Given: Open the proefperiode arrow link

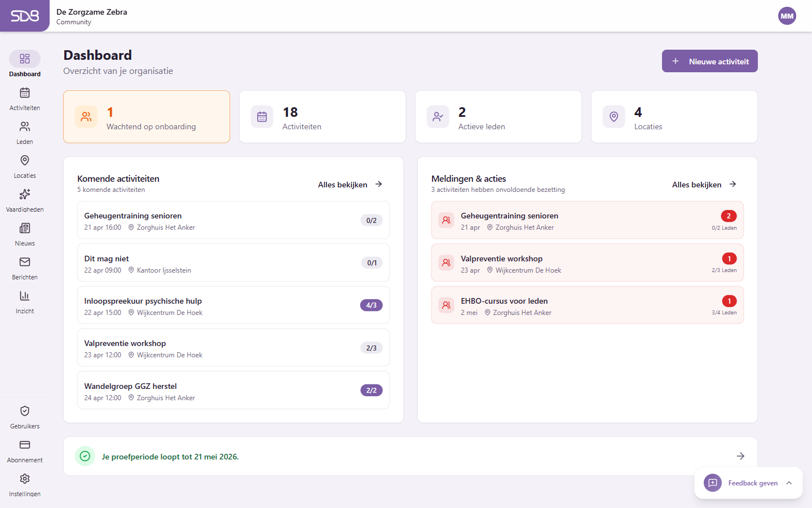Looking at the screenshot, I should coord(740,456).
